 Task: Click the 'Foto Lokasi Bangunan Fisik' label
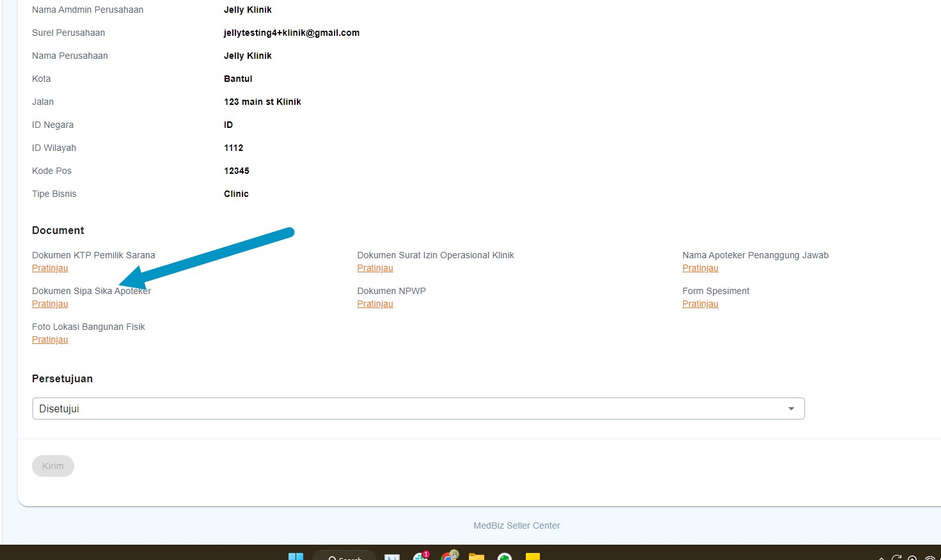88,327
